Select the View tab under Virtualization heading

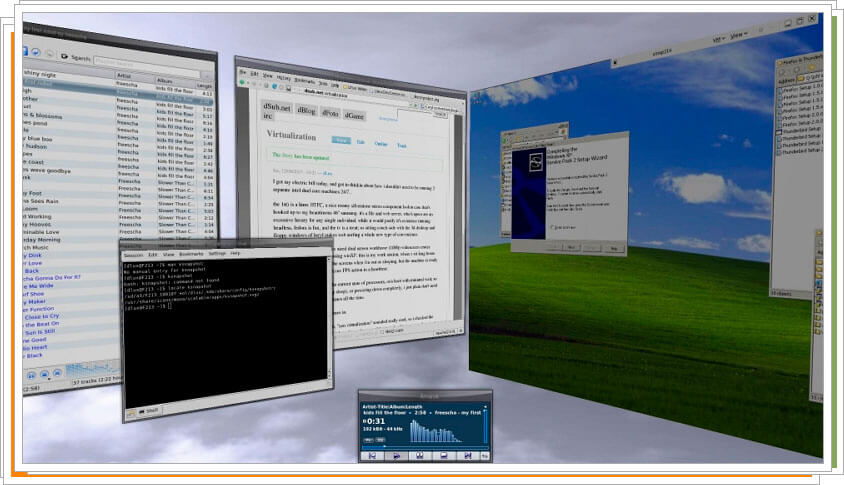[x=340, y=141]
